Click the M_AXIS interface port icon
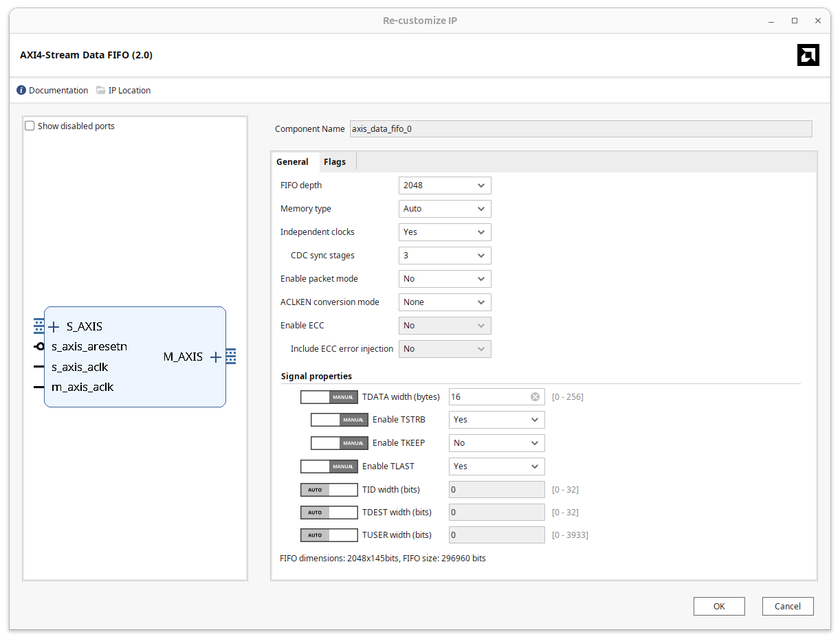Viewport: 840px width, 641px height. 230,356
